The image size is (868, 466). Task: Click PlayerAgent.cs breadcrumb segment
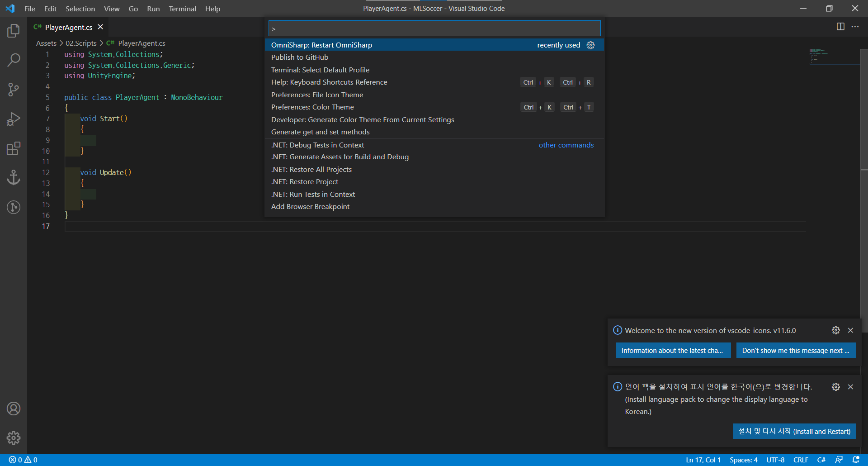coord(136,43)
